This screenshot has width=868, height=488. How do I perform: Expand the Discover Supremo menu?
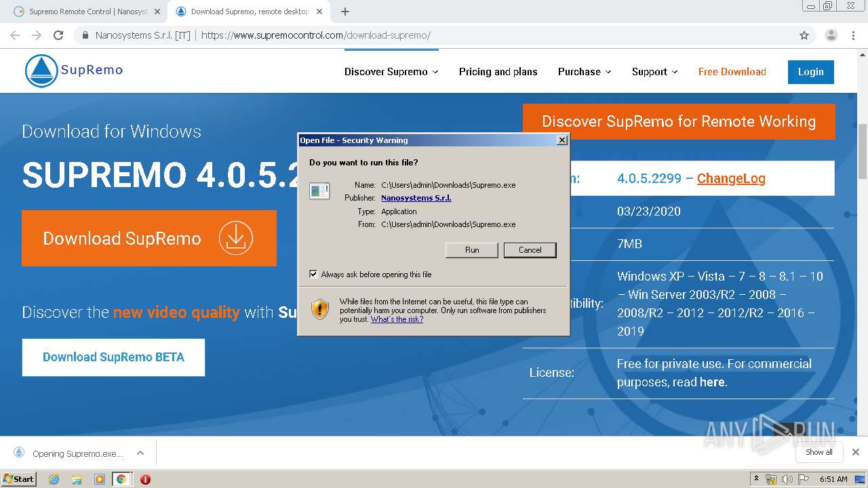coord(391,72)
